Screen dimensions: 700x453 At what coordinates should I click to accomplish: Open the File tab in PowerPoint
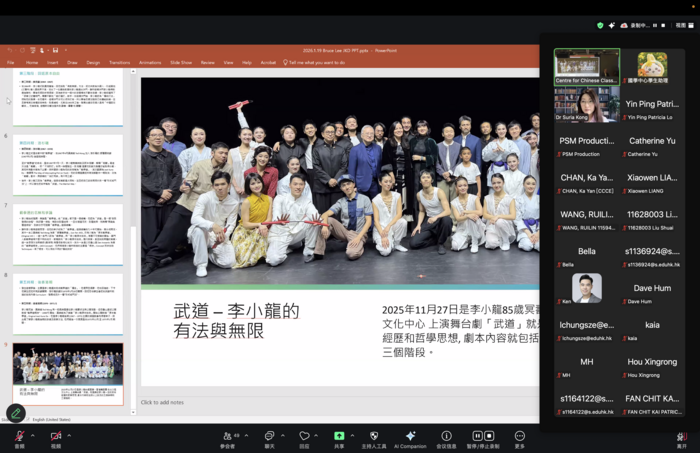(11, 62)
